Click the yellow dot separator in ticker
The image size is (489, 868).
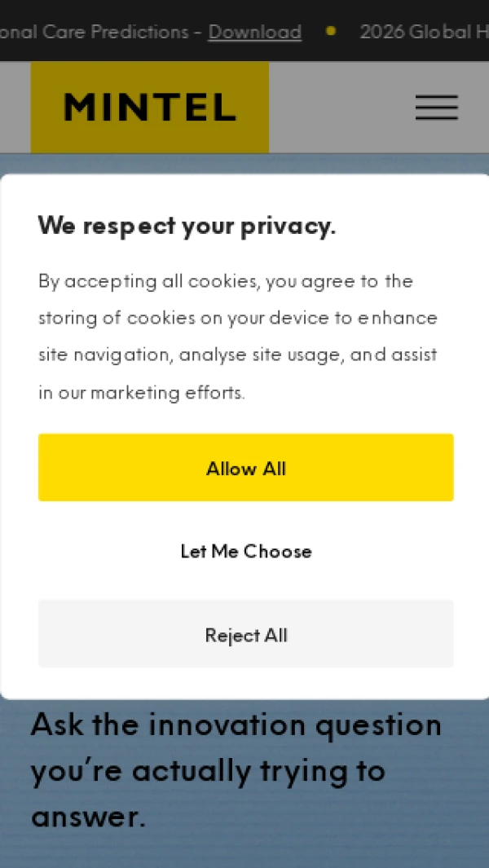(x=331, y=31)
